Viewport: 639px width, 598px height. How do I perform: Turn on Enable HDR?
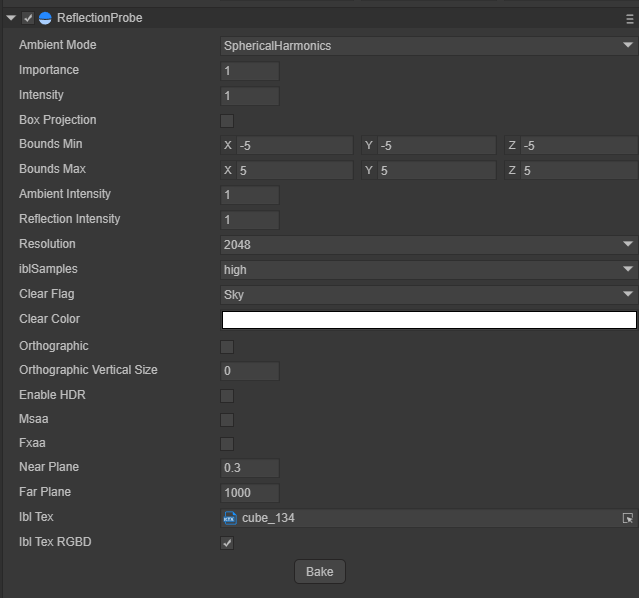[227, 396]
